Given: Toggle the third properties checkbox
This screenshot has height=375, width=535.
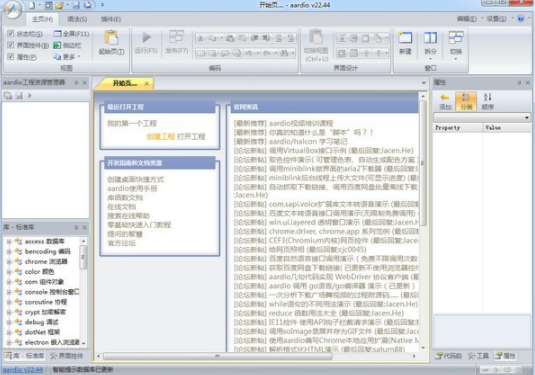Looking at the screenshot, I should coord(11,57).
